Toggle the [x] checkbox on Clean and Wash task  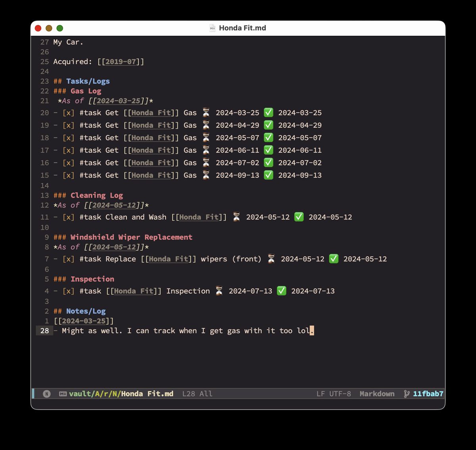(x=69, y=217)
